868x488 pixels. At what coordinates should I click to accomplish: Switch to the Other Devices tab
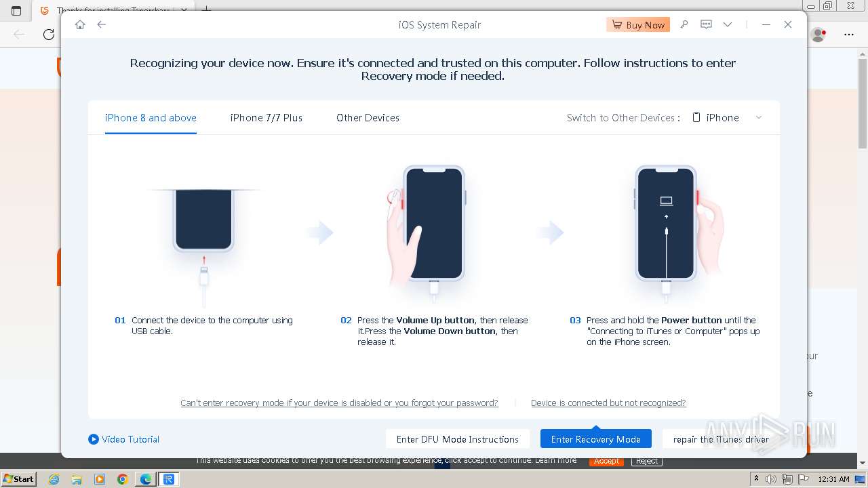pyautogui.click(x=368, y=117)
